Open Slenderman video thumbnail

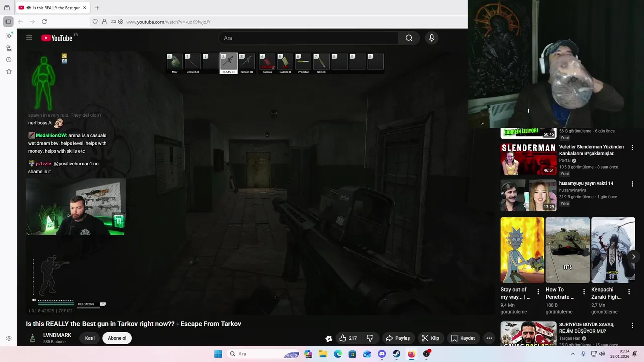pos(528,159)
